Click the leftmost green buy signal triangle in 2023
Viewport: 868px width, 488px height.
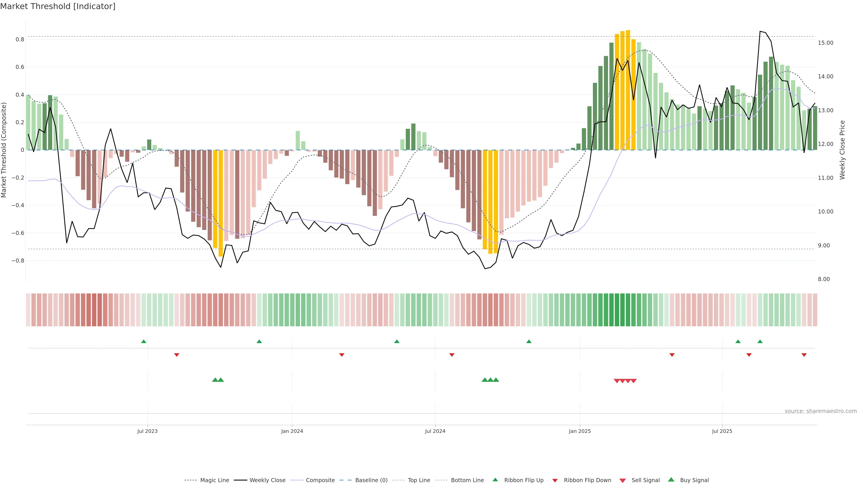point(215,380)
